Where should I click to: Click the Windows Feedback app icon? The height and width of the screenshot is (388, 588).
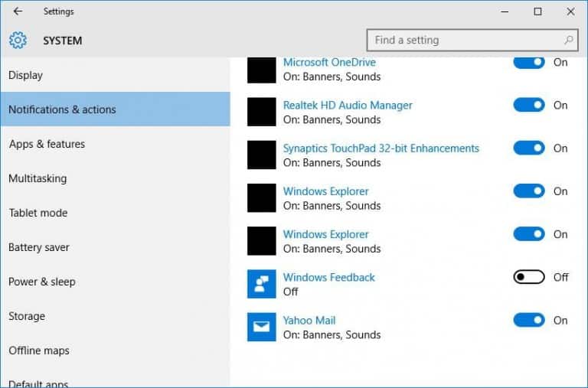click(261, 284)
